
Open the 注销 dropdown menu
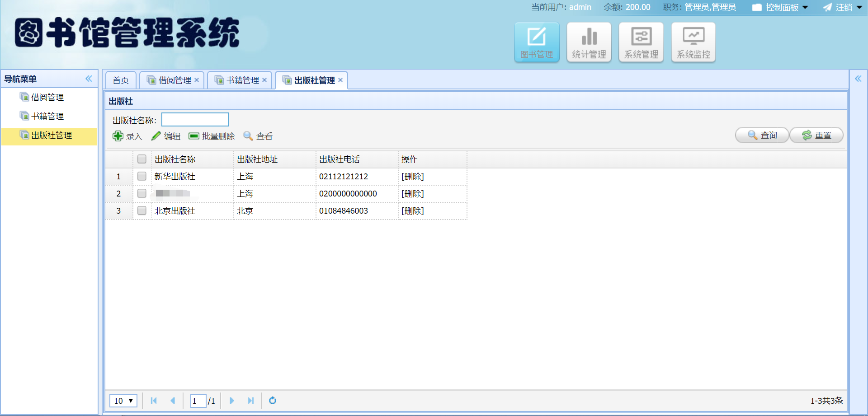(843, 7)
